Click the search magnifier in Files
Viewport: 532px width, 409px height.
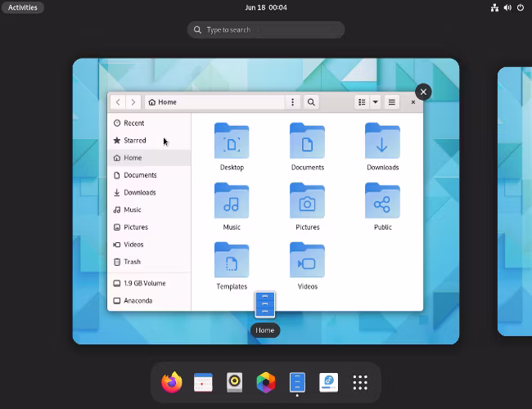point(311,102)
